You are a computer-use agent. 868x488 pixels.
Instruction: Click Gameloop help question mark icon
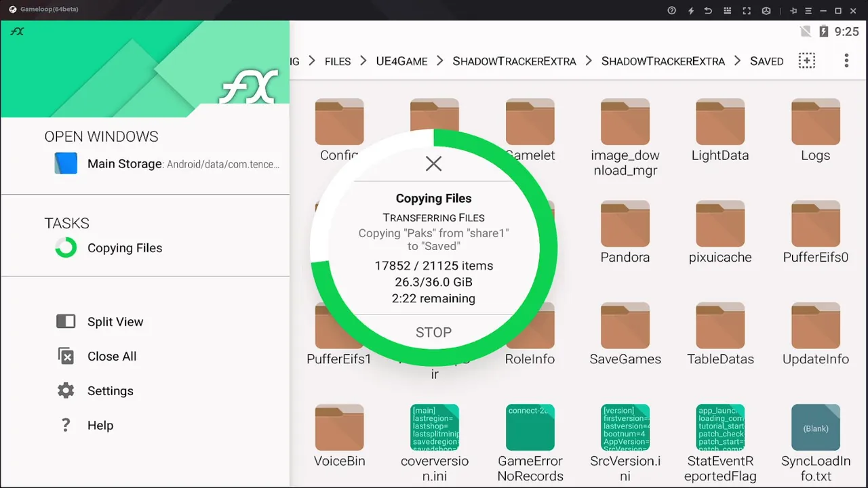(x=672, y=10)
